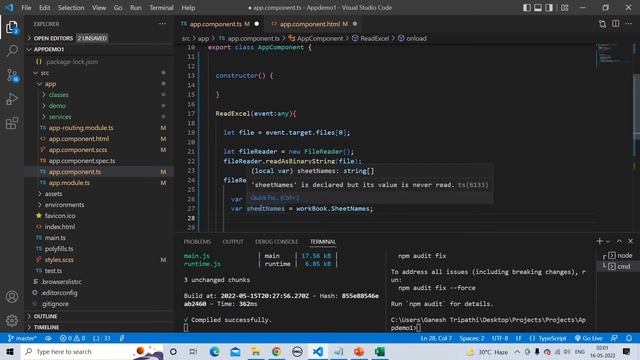
Task: Collapse the src folder
Action: click(100, 73)
